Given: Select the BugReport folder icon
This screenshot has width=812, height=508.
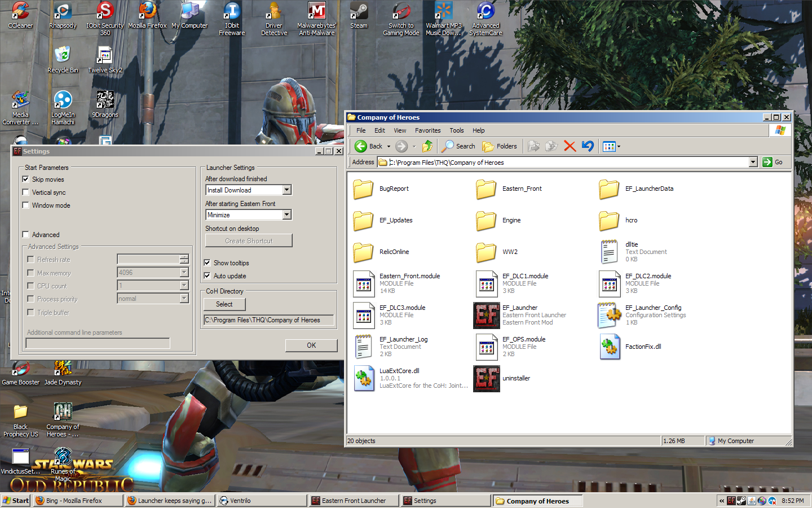Looking at the screenshot, I should (363, 189).
